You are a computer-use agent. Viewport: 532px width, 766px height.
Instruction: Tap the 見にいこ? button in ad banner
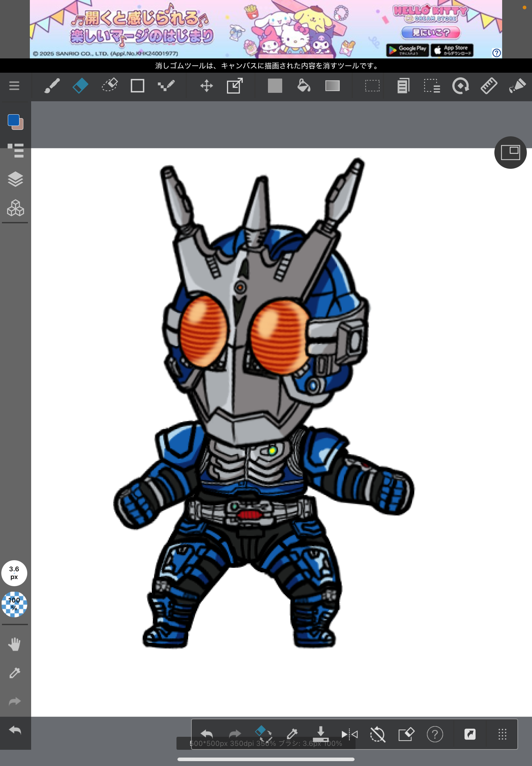[430, 33]
